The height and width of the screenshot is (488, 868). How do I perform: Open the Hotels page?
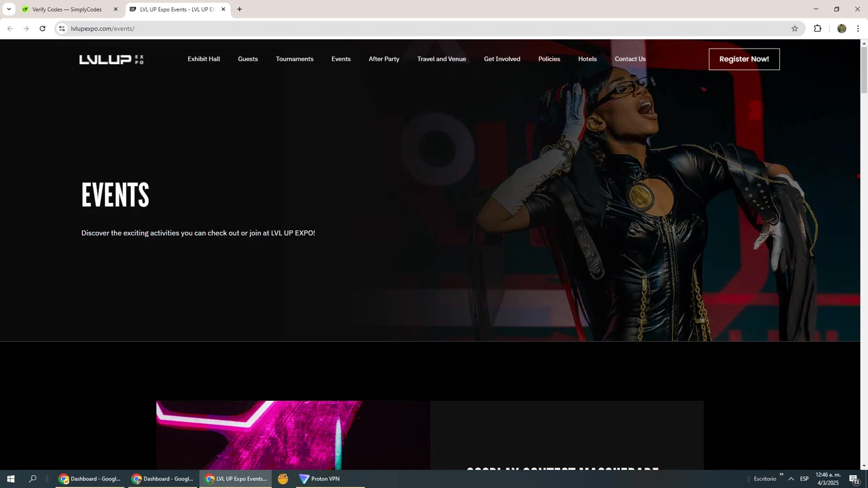[587, 59]
